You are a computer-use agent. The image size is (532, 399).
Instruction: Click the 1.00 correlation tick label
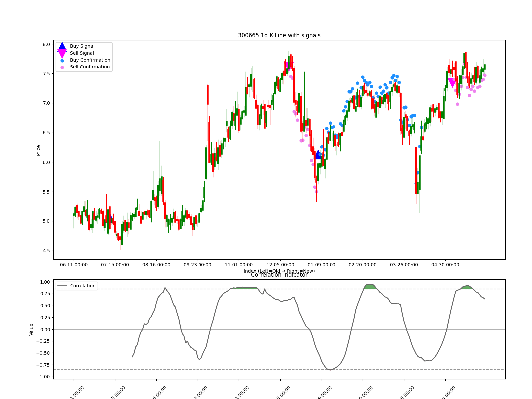coord(45,282)
